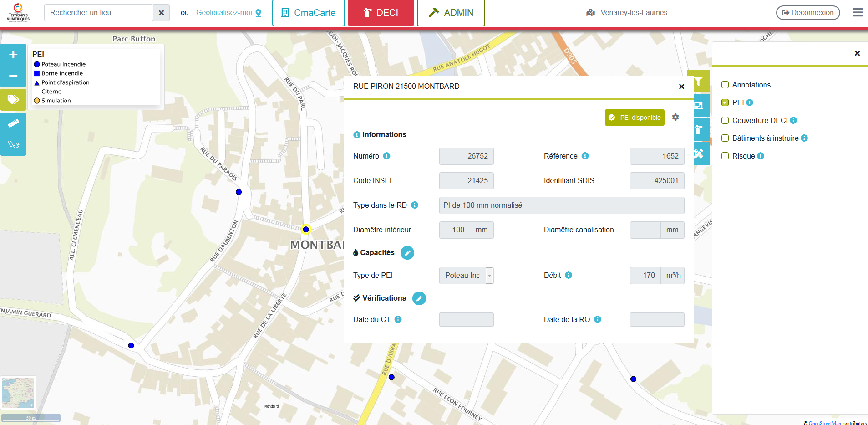Edit Vérifications section with pencil icon

click(419, 298)
